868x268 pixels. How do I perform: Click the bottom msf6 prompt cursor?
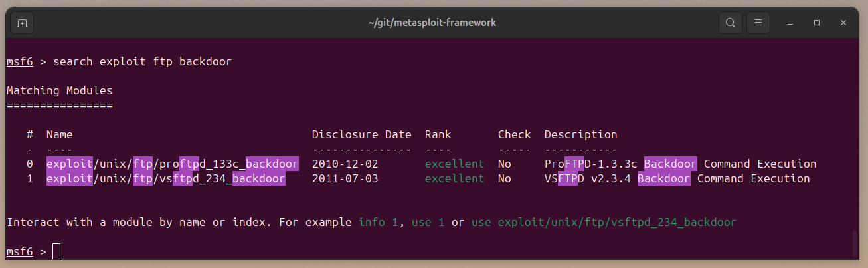[56, 251]
